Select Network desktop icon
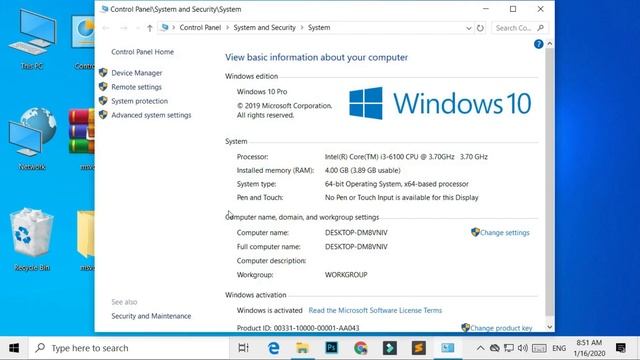 click(x=32, y=139)
